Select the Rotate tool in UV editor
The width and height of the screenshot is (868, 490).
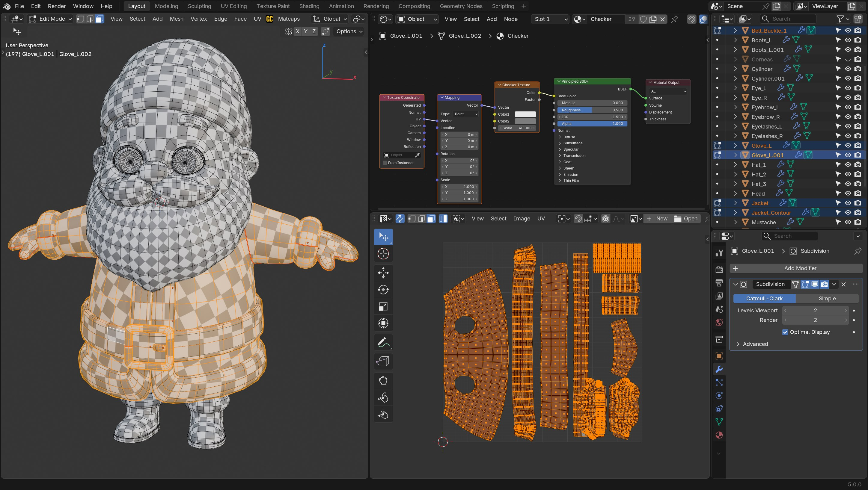(383, 290)
